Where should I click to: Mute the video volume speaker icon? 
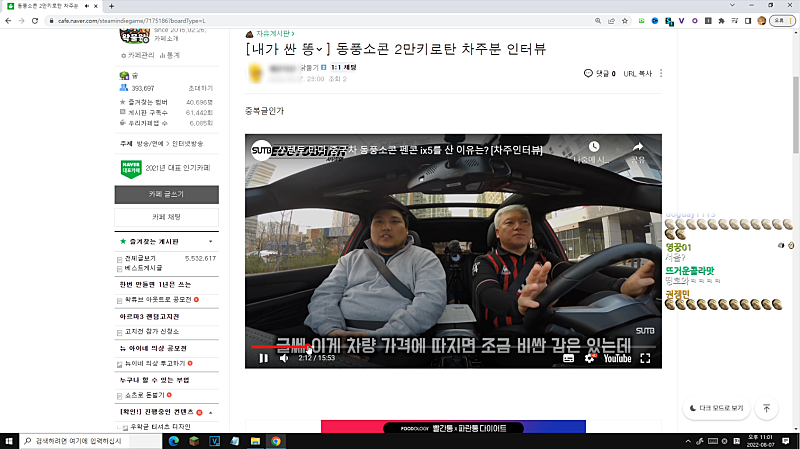pyautogui.click(x=284, y=358)
